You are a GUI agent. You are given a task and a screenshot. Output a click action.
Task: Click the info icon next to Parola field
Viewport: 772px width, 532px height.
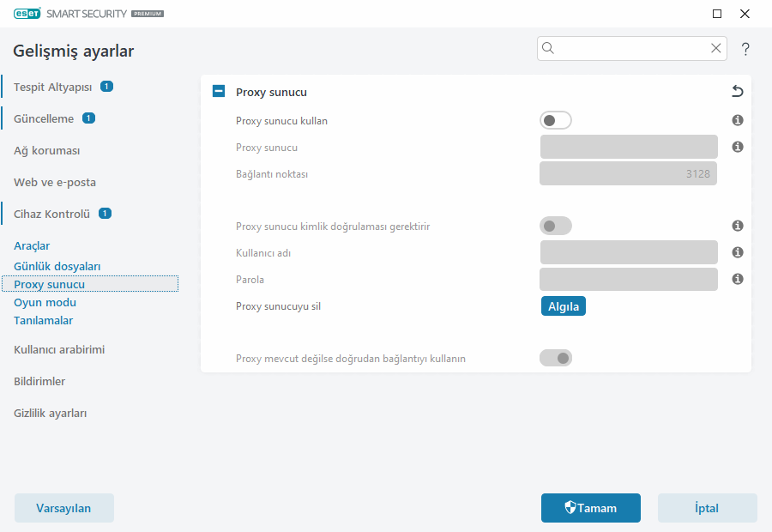(x=737, y=279)
